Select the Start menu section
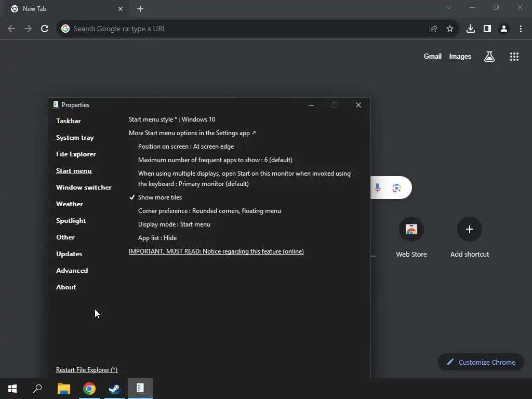Viewport: 532px width, 399px height. (74, 170)
